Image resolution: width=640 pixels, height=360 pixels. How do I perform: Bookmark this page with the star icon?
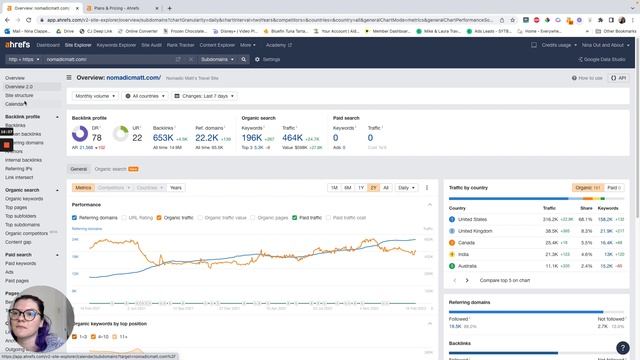click(513, 20)
